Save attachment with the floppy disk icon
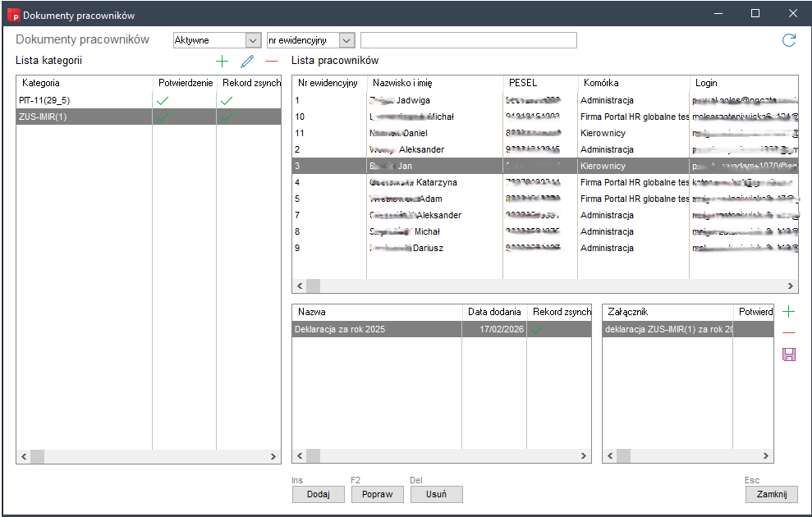 [789, 355]
